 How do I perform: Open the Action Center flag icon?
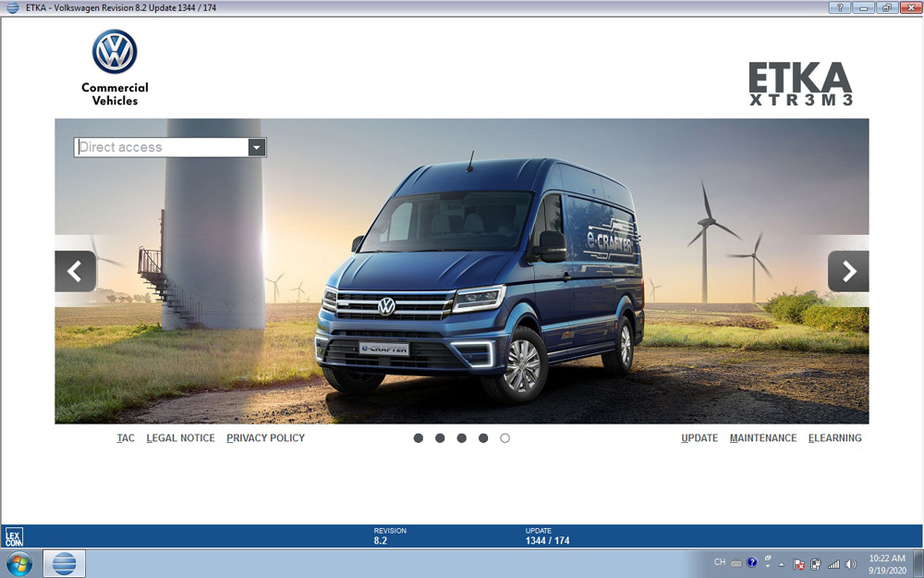(799, 564)
